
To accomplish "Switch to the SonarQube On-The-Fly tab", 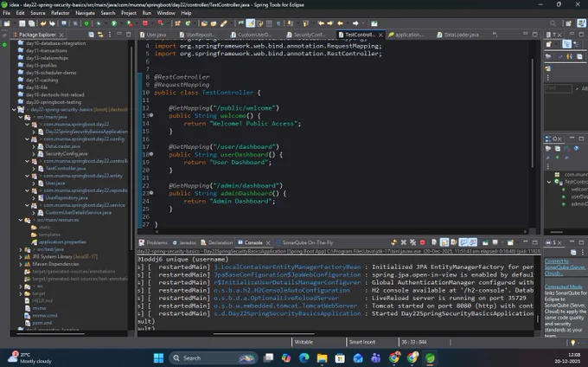I will pos(304,242).
